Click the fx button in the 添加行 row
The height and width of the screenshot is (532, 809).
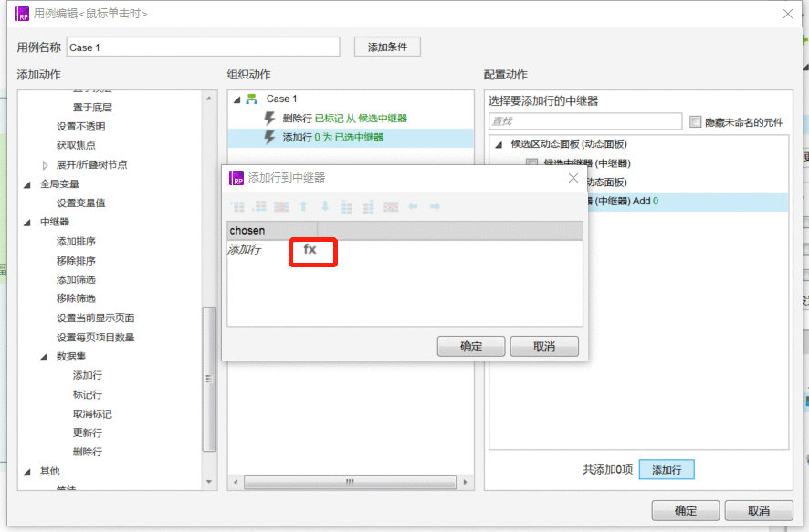[310, 249]
